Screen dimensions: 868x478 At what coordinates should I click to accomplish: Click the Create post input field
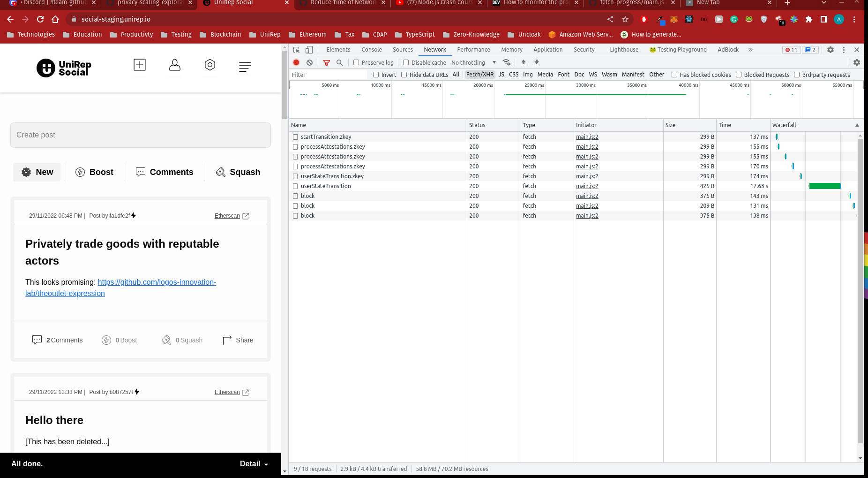140,135
